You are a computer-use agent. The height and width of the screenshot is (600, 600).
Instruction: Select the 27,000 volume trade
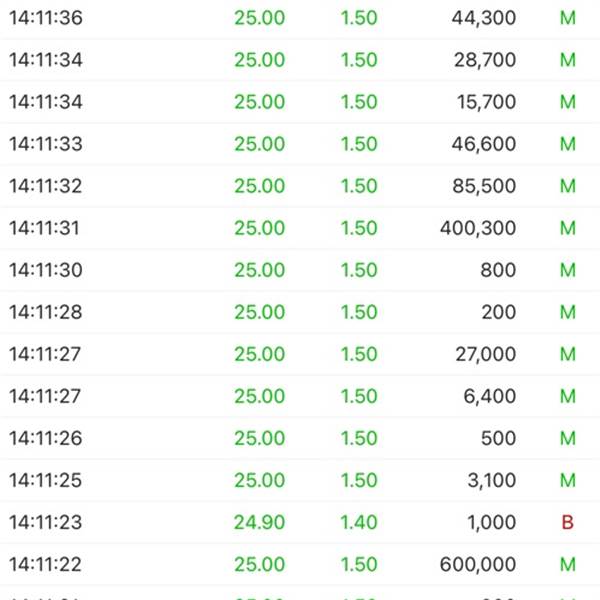[300, 354]
